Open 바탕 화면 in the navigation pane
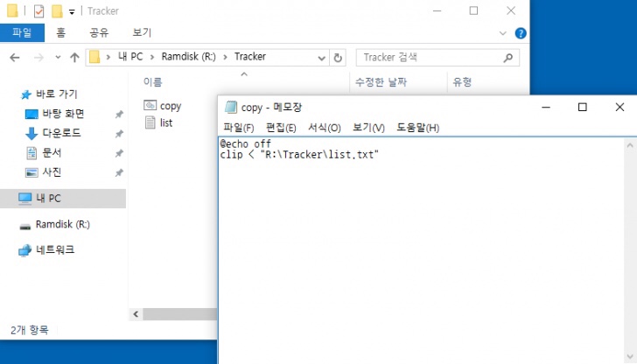The height and width of the screenshot is (364, 637). (x=63, y=114)
